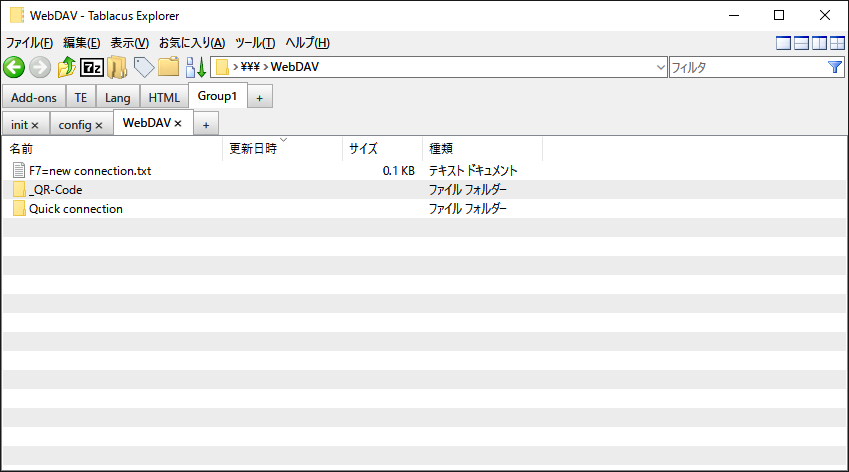
Task: Sort by 名前 column header
Action: pos(113,148)
